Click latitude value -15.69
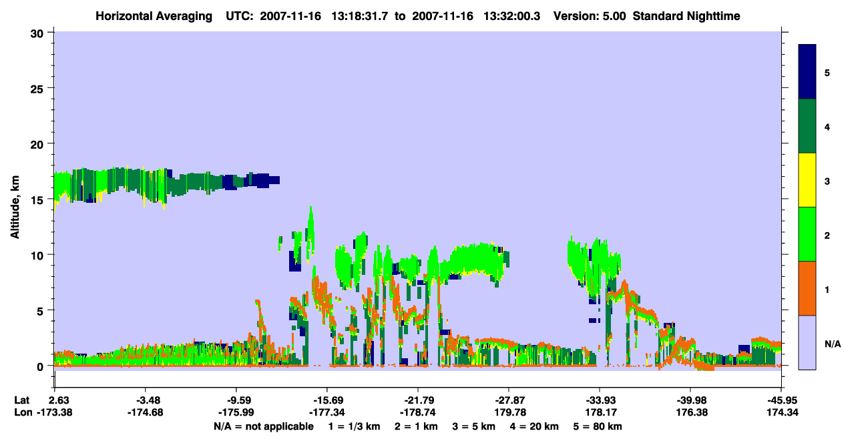The width and height of the screenshot is (868, 445). pyautogui.click(x=327, y=400)
